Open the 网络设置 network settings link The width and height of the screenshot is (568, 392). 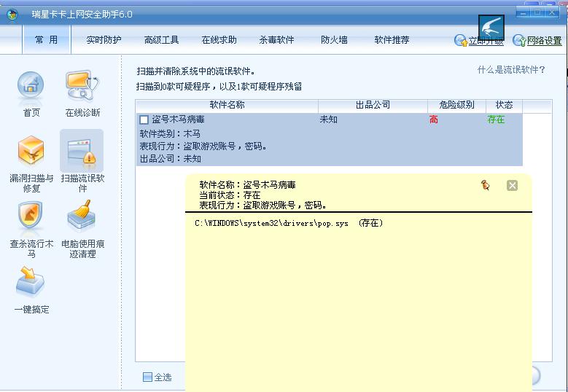pyautogui.click(x=544, y=41)
